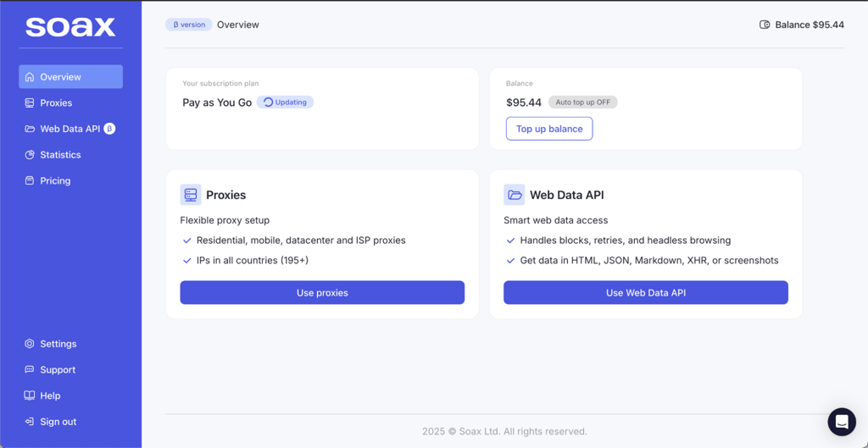Click the Balance label above $95.44 amount
Viewport: 868px width, 448px height.
(520, 84)
